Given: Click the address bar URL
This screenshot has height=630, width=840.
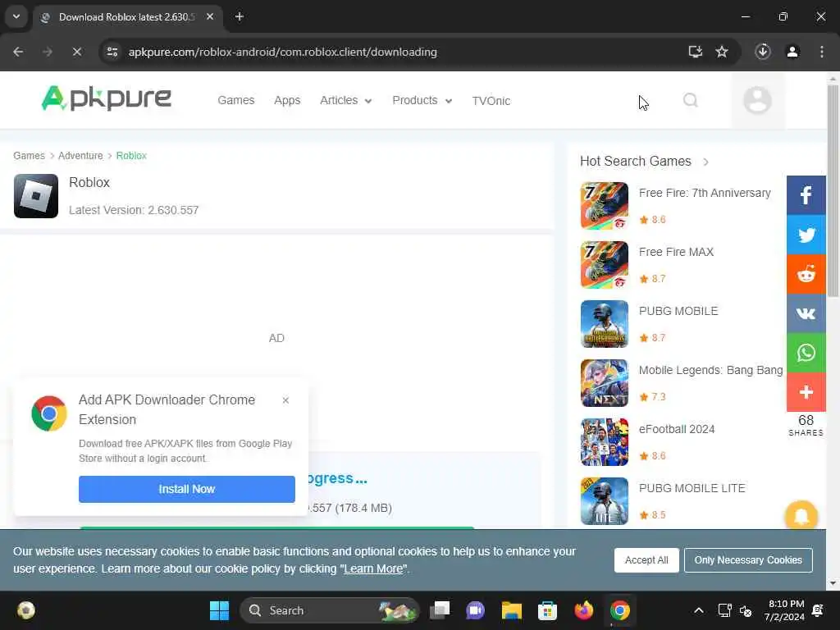Looking at the screenshot, I should 282,52.
